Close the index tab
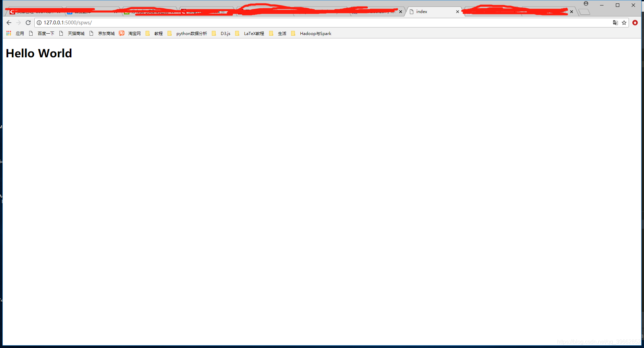The height and width of the screenshot is (348, 644). pos(458,12)
